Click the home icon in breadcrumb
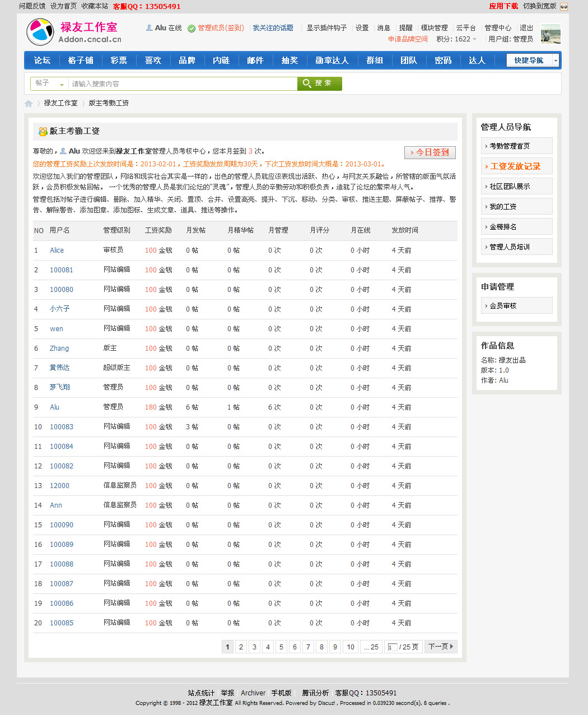588x715 pixels. [x=29, y=104]
